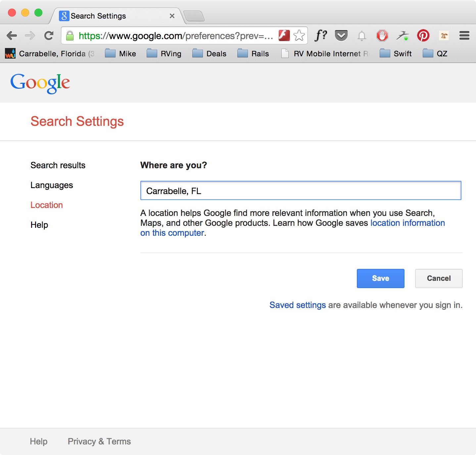The image size is (476, 455).
Task: Open the 'location information on this computer' link
Action: point(293,228)
